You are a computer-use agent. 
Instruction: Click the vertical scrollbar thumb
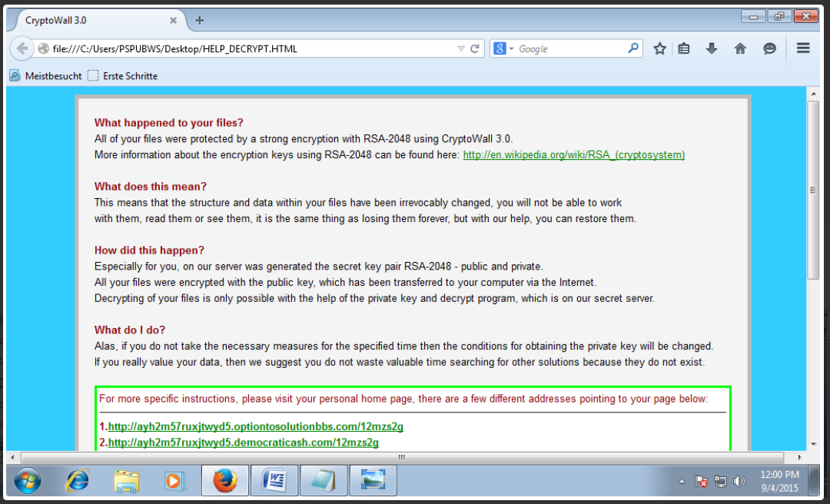[x=813, y=190]
